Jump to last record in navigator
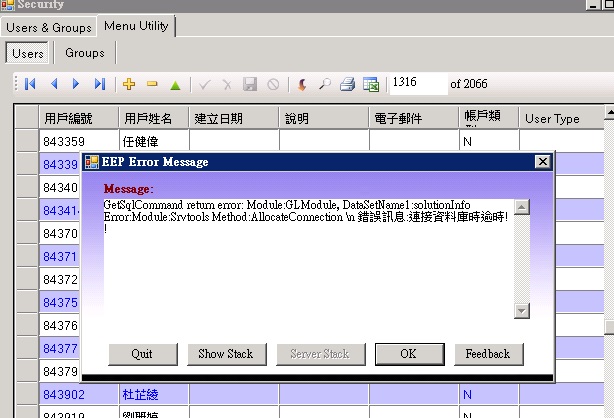This screenshot has width=614, height=418. 100,85
